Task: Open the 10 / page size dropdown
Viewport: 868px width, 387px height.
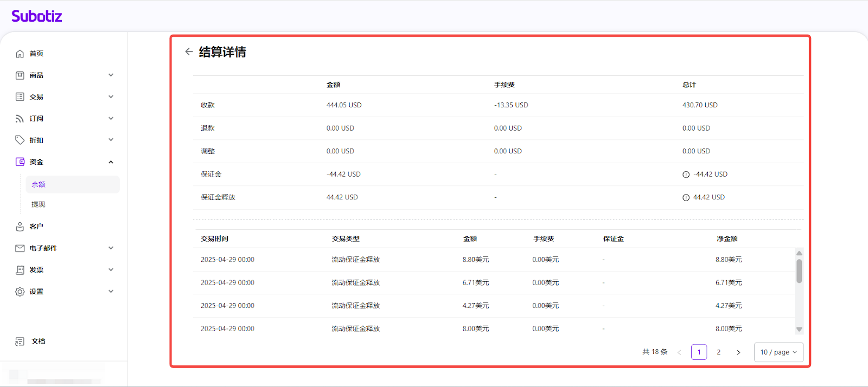Action: click(778, 352)
